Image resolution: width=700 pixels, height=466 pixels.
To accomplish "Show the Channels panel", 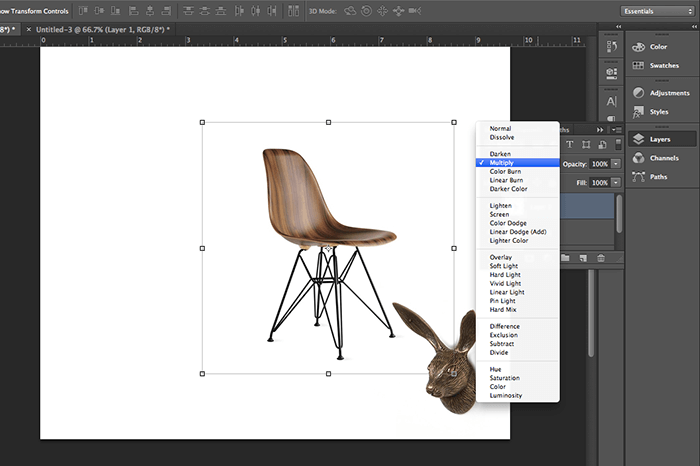I will coord(661,158).
